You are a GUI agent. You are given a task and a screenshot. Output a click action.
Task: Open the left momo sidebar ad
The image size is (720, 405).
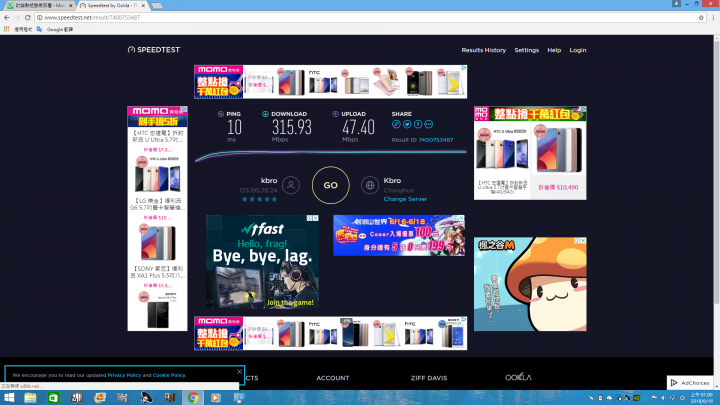(158, 219)
